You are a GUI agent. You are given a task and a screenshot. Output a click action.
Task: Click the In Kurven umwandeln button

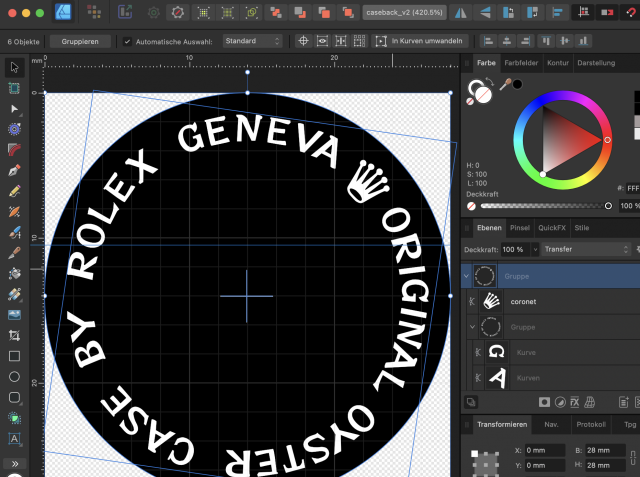tap(421, 41)
